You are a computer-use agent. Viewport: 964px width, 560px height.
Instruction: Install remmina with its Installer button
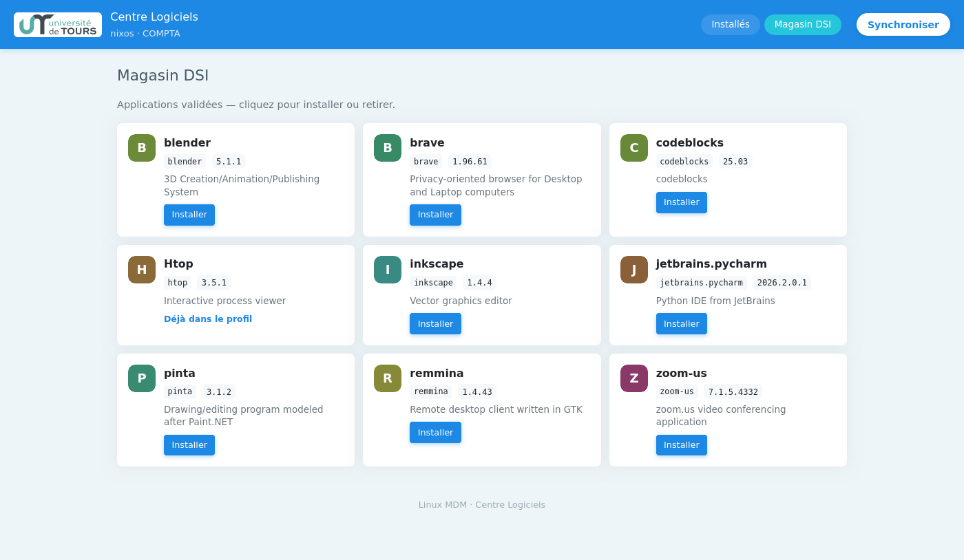pyautogui.click(x=435, y=433)
